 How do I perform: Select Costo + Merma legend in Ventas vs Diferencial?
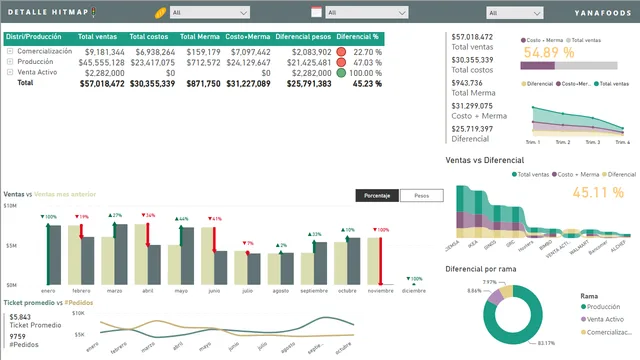(x=576, y=174)
